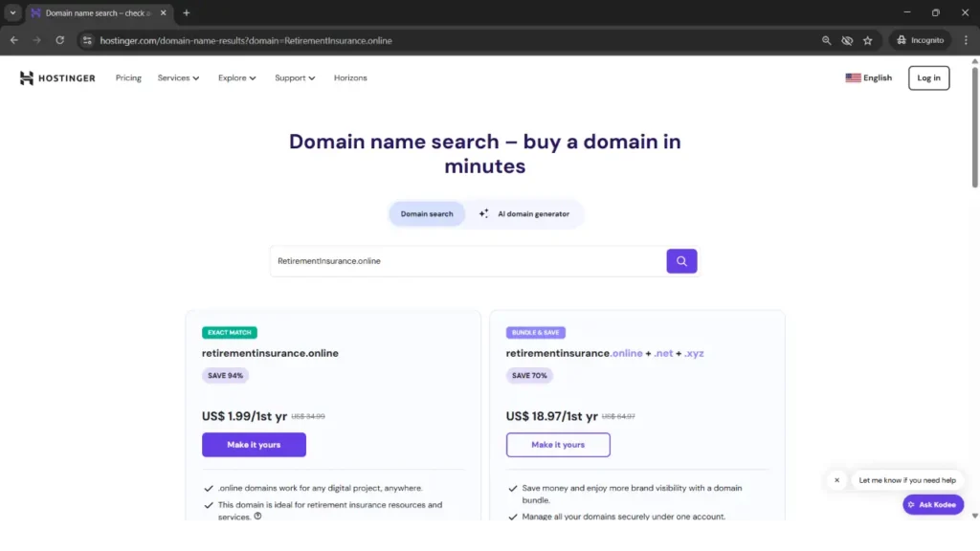Image resolution: width=980 pixels, height=551 pixels.
Task: Click the BUNDLE & SAVE badge
Action: click(x=536, y=332)
